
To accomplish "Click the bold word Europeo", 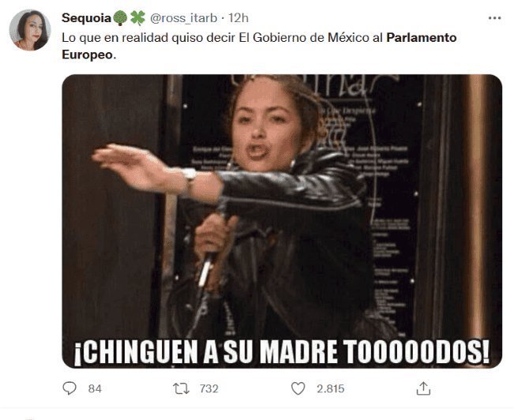I will click(x=87, y=54).
